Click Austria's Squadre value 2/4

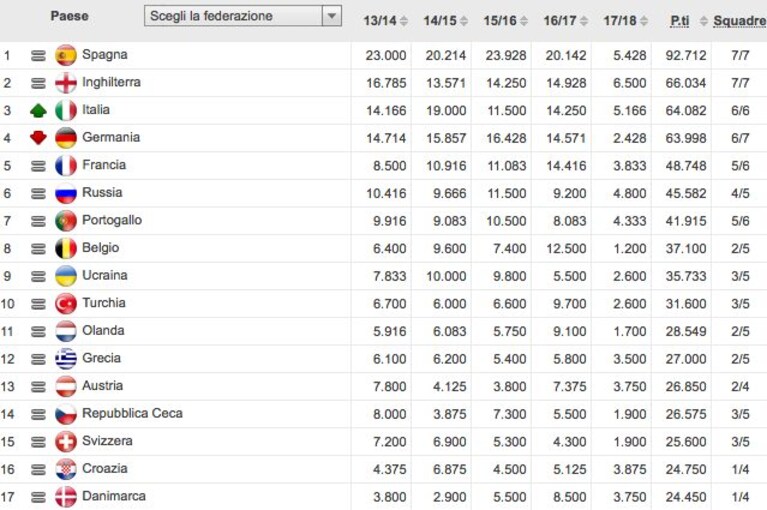(x=740, y=387)
